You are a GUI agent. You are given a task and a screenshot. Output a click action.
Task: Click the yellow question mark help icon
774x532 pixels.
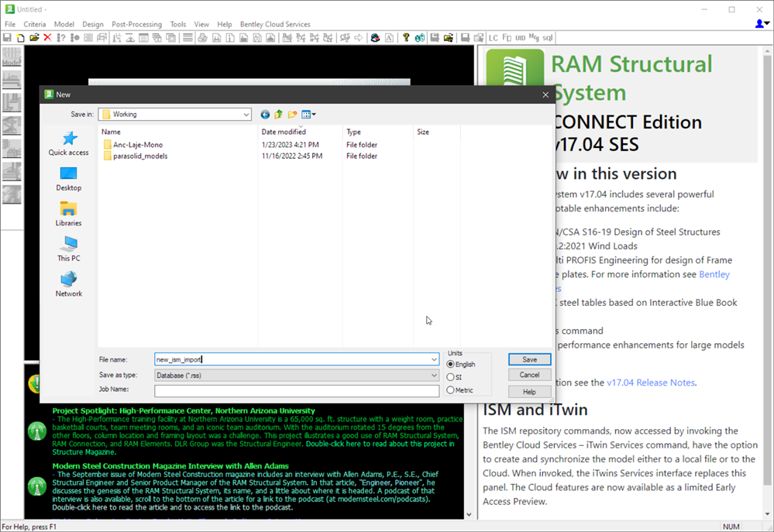click(x=406, y=37)
